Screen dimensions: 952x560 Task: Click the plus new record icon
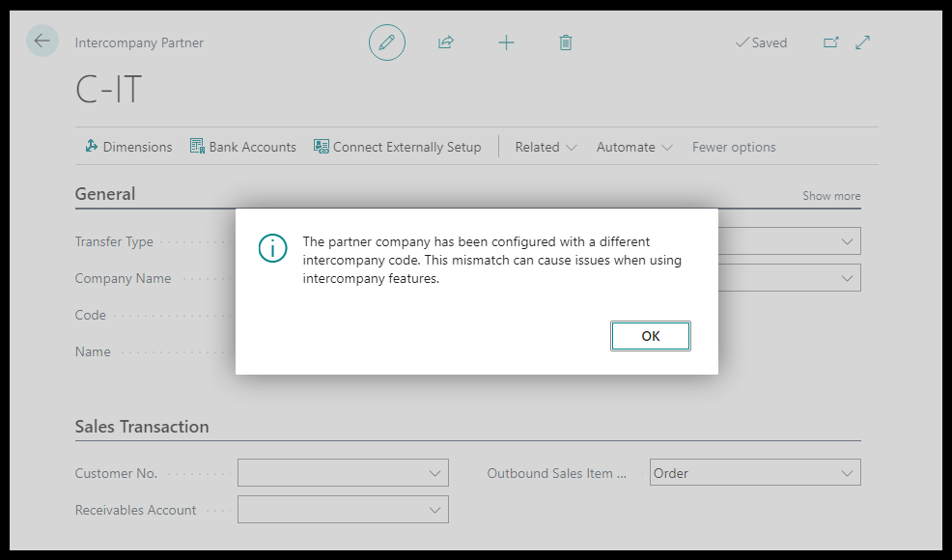coord(506,42)
